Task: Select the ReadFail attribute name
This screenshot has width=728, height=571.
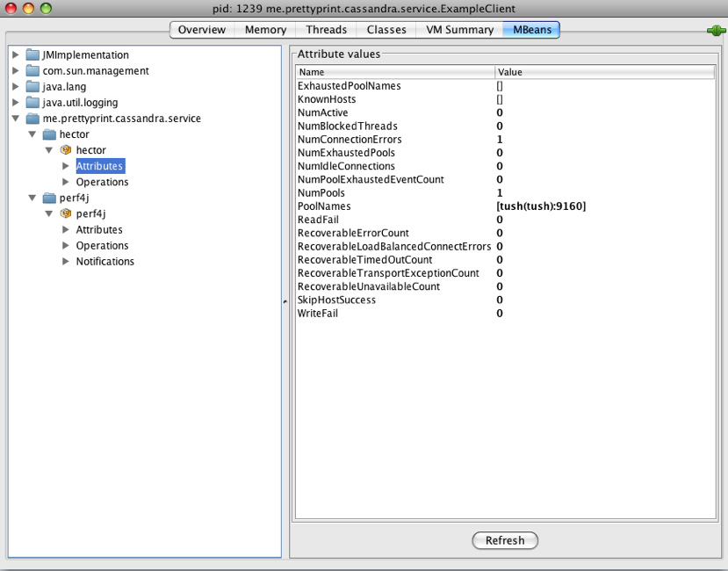Action: [x=318, y=220]
